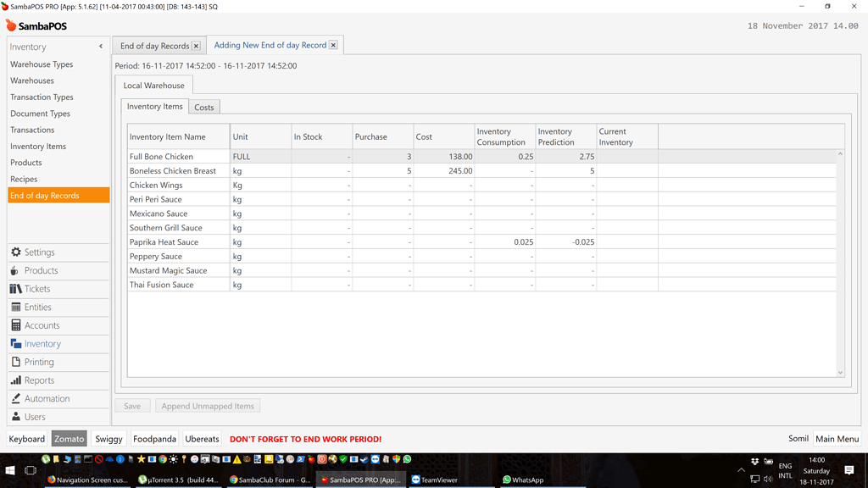
Task: Open the Windows notification center icon
Action: (x=849, y=470)
